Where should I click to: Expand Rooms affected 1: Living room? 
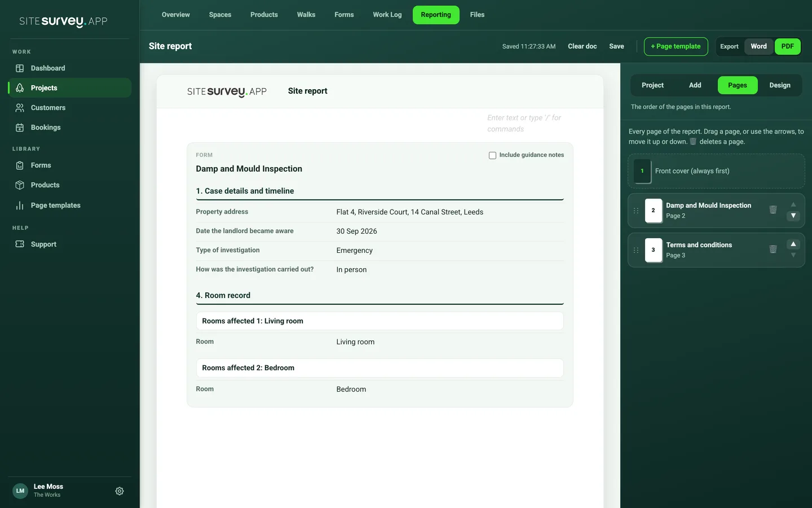[379, 321]
